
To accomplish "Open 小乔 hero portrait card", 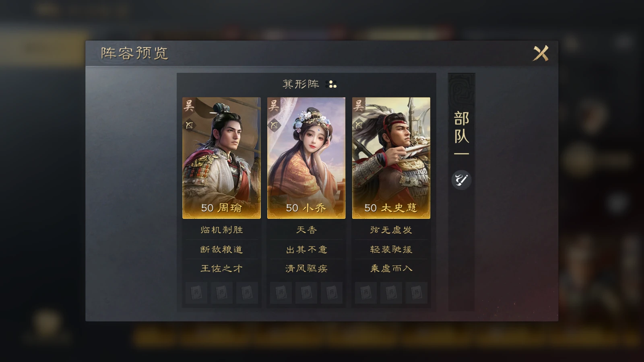I will (x=306, y=158).
